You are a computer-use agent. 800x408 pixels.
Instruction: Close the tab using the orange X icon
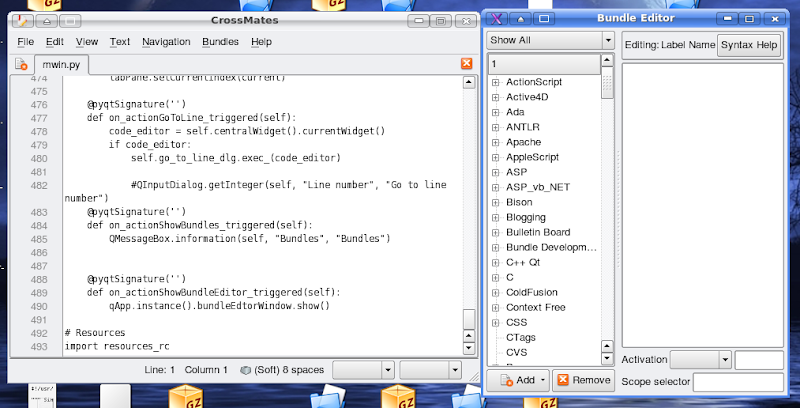tap(466, 63)
